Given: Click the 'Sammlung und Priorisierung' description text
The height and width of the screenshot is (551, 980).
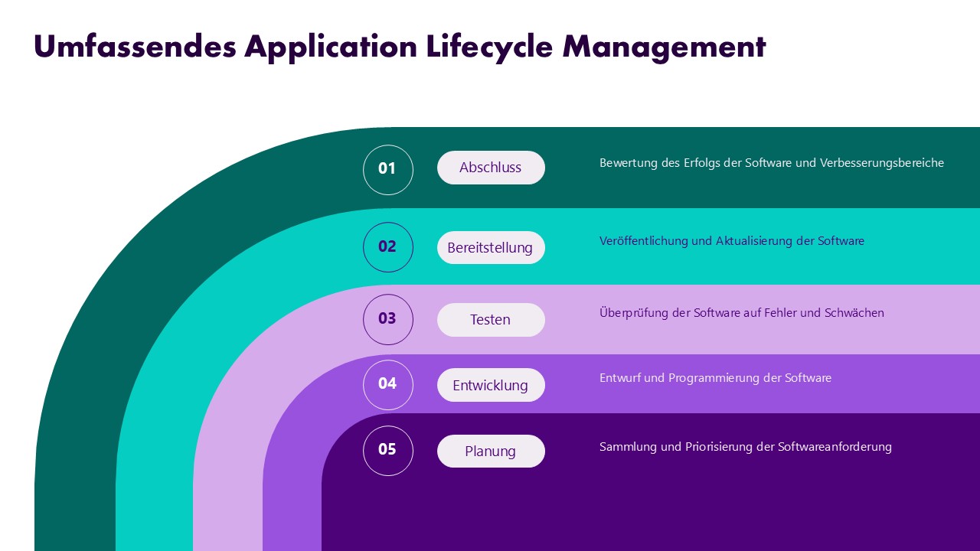Looking at the screenshot, I should 745,447.
